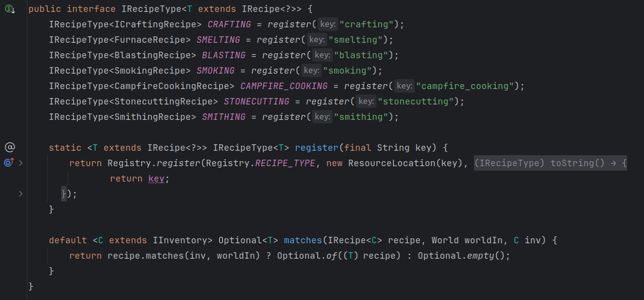Click the @ annotation gutter icon
Screen dimensions: 644x300
(9, 147)
